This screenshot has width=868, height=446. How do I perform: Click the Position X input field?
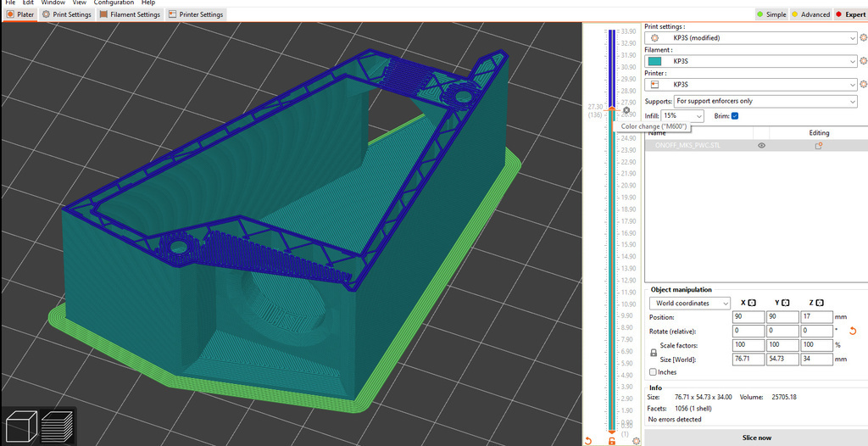748,317
